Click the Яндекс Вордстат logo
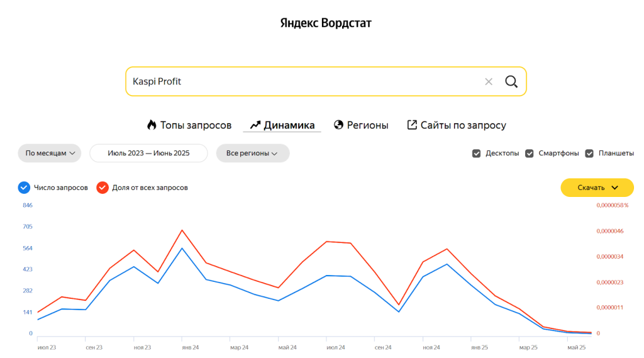644x358 pixels. click(x=326, y=23)
